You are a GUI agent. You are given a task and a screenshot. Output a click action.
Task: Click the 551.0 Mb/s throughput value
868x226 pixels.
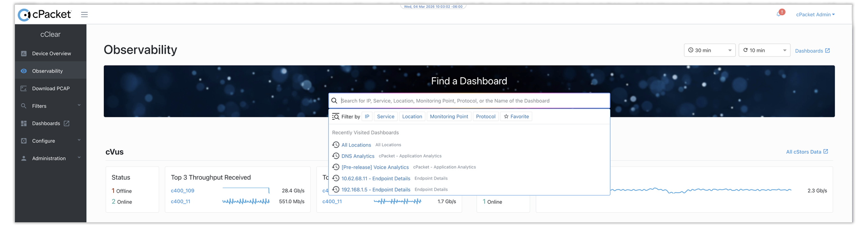291,202
